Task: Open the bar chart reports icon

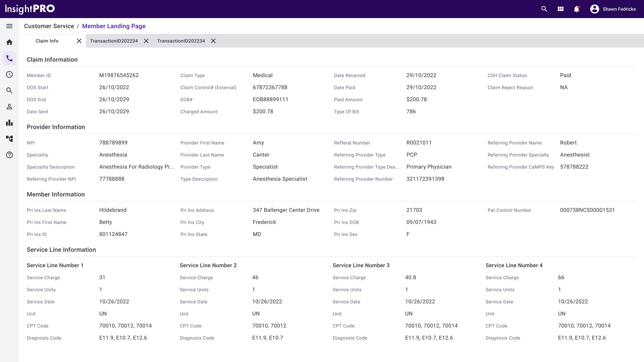Action: (x=9, y=123)
